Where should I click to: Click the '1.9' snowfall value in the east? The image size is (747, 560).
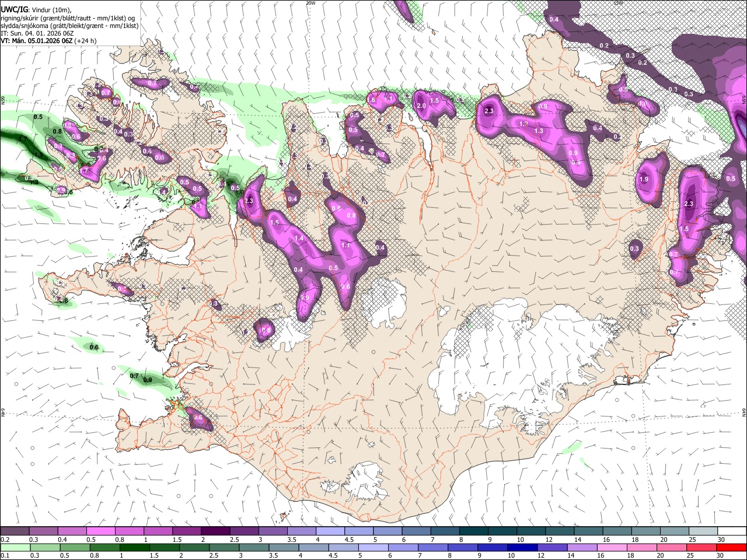click(x=644, y=179)
